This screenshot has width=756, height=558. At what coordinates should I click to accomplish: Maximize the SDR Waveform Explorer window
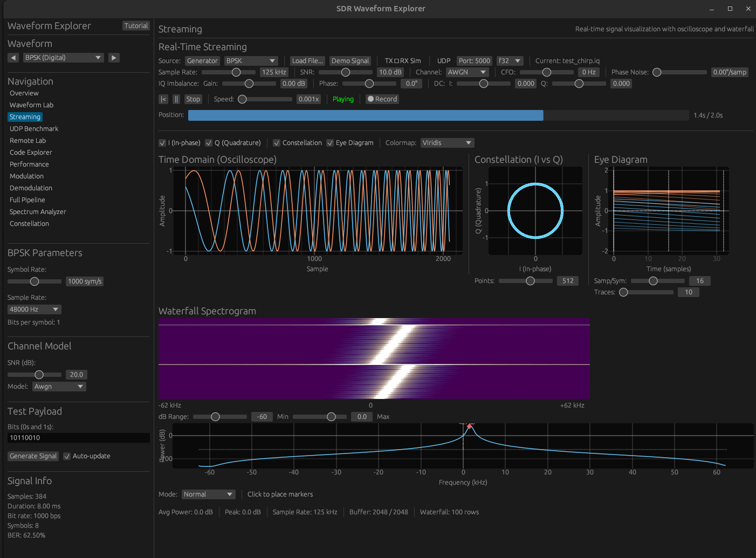click(x=730, y=9)
